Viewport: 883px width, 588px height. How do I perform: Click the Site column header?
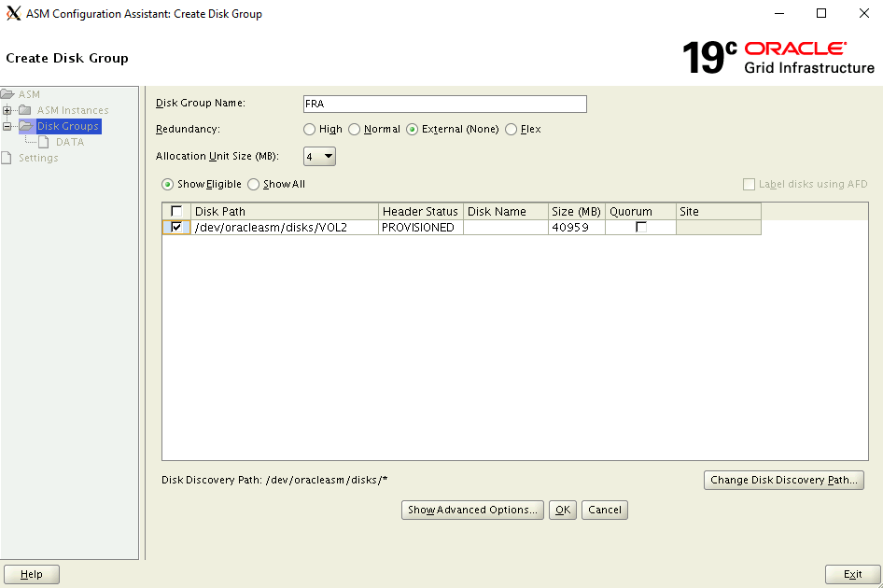[x=719, y=211]
